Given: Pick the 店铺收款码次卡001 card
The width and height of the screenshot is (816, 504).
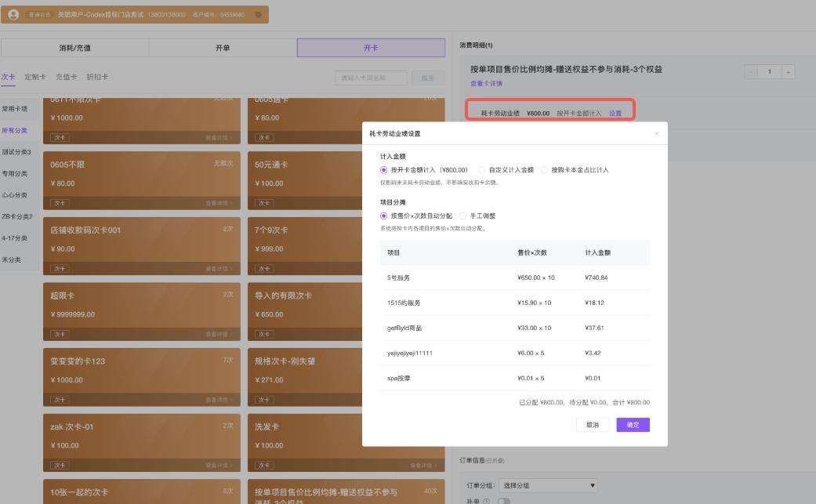Looking at the screenshot, I should [x=142, y=246].
